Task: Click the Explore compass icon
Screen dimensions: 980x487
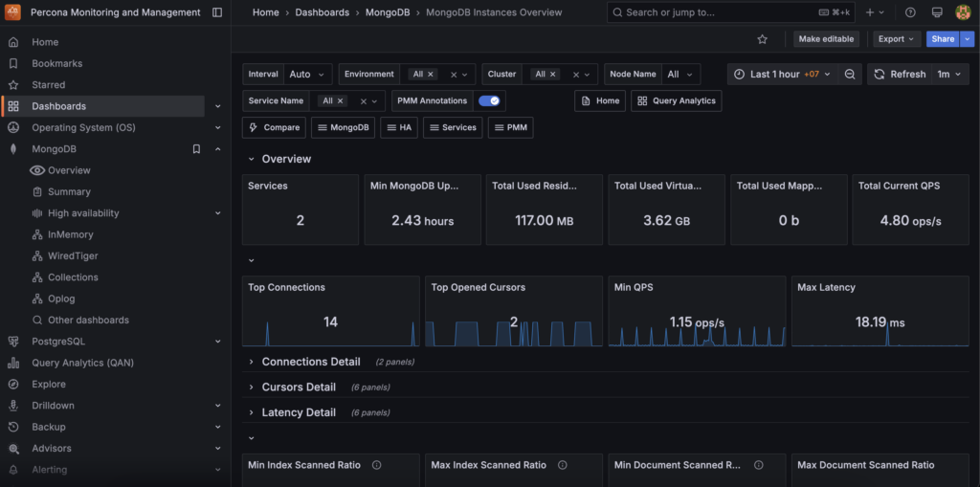Action: 13,384
